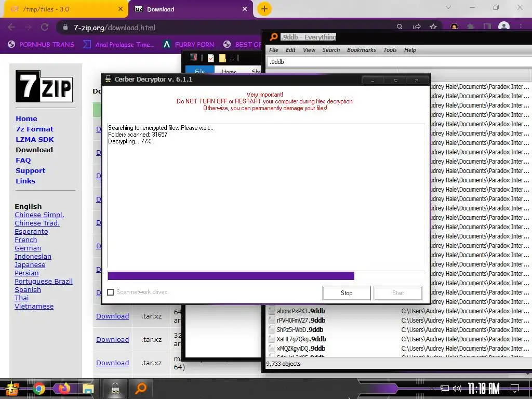Open Chrome from the taskbar

pos(38,389)
